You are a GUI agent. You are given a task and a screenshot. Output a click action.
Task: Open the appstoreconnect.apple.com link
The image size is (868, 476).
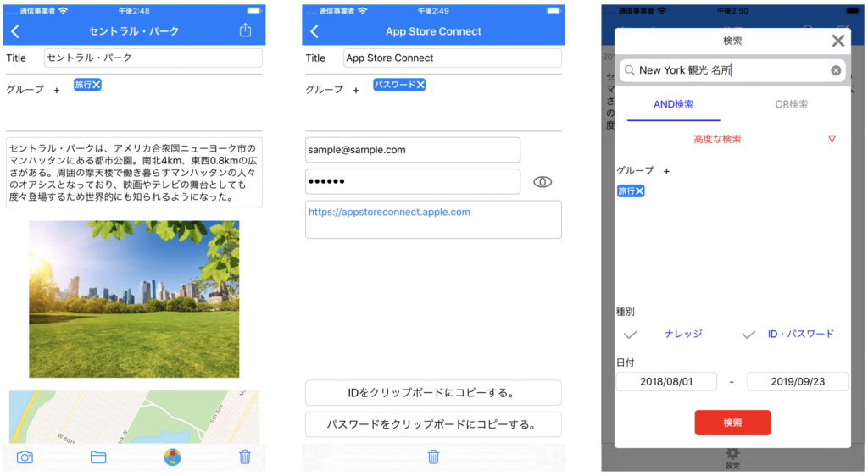tap(389, 213)
